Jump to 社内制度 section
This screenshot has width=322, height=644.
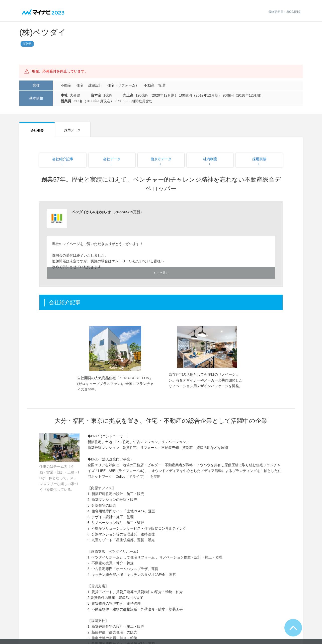[x=210, y=160]
